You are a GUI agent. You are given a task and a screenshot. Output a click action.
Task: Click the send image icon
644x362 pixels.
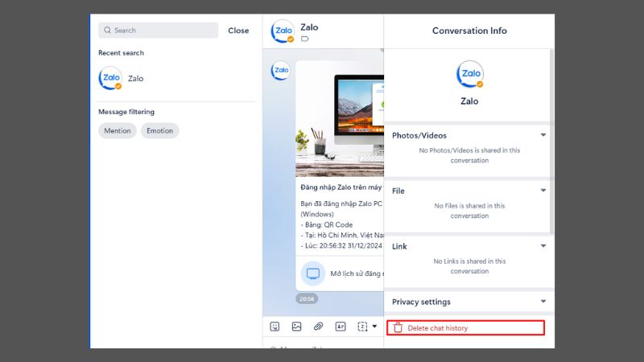pyautogui.click(x=296, y=327)
